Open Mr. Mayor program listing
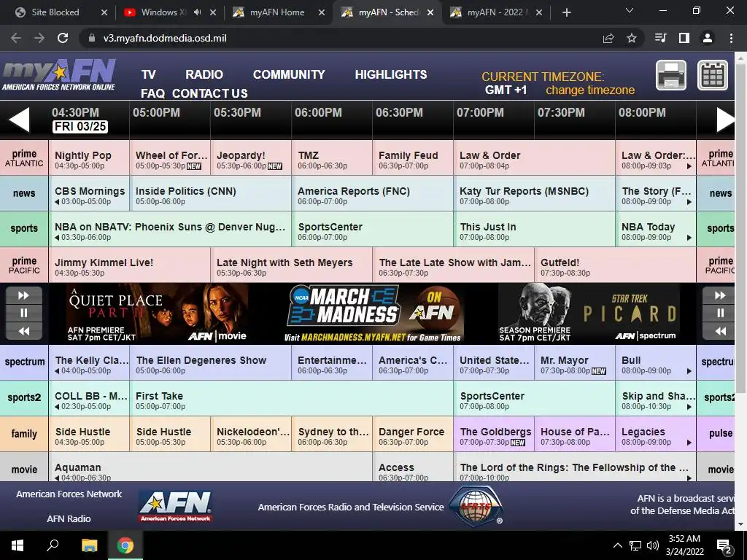747x560 pixels. click(x=575, y=362)
